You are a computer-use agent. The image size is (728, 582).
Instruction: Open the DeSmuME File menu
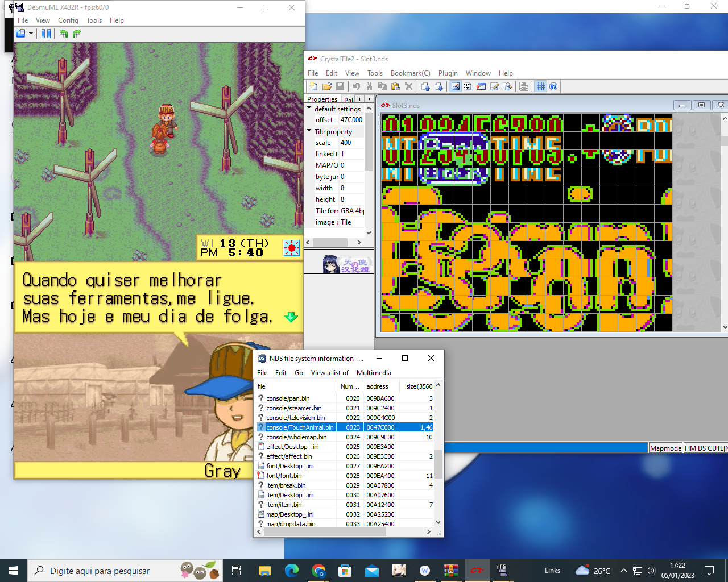click(23, 20)
